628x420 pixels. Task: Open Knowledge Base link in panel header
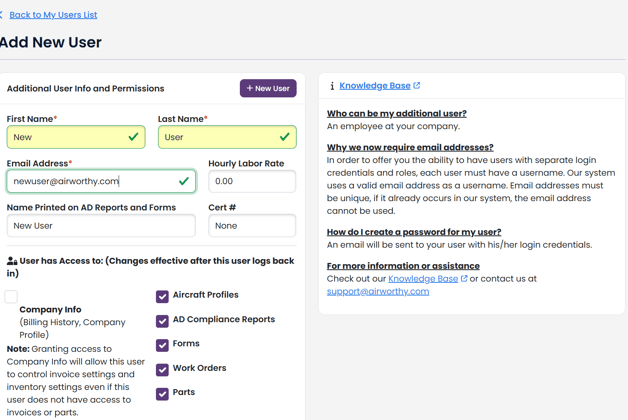pyautogui.click(x=375, y=86)
